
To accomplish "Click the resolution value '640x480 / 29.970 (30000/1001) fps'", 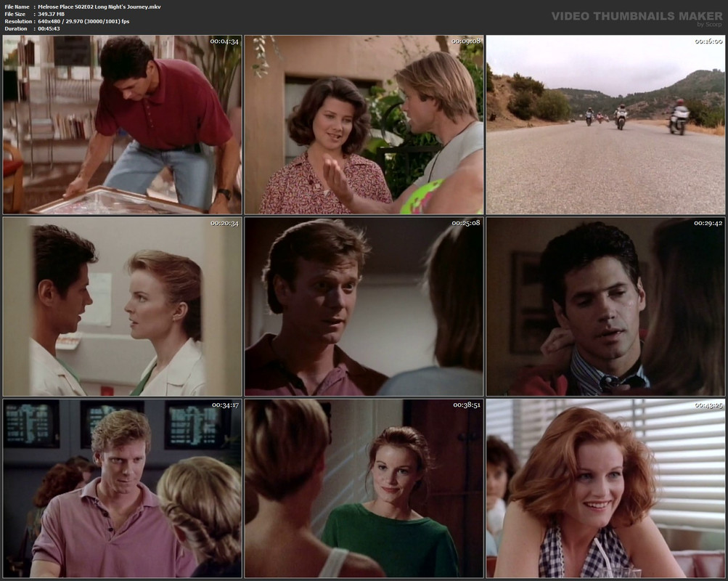I will coord(83,21).
